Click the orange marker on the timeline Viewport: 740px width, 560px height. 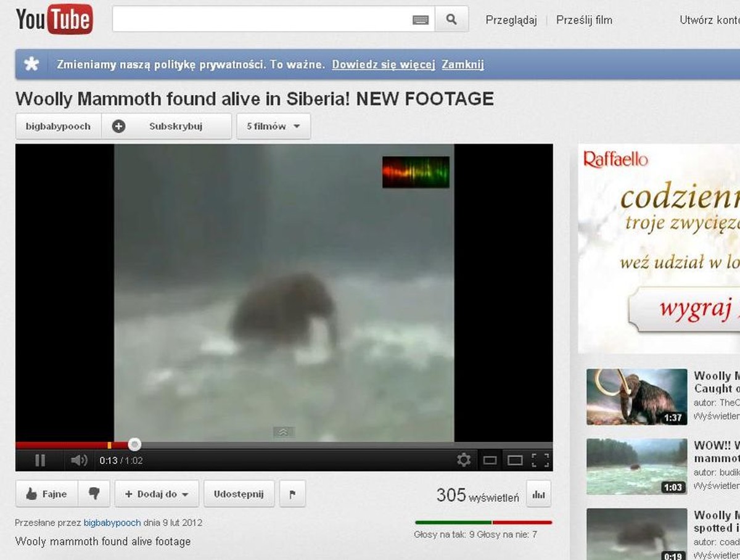click(x=109, y=445)
